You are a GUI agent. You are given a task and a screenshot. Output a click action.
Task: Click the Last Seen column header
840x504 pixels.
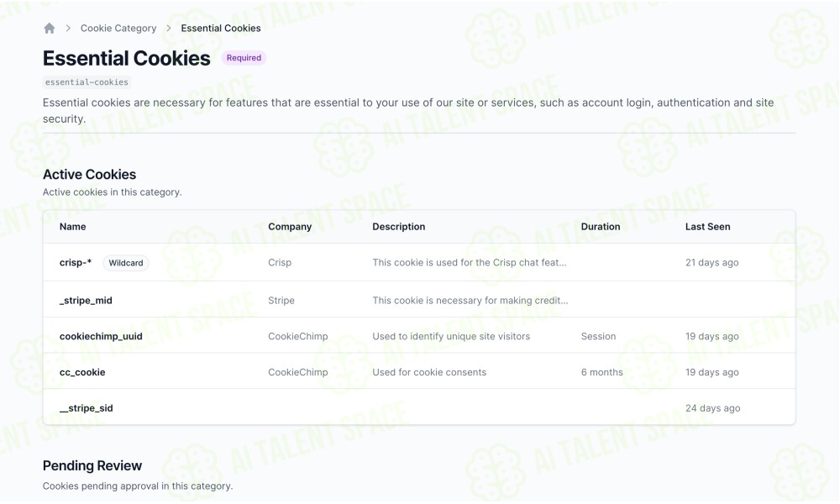(707, 227)
